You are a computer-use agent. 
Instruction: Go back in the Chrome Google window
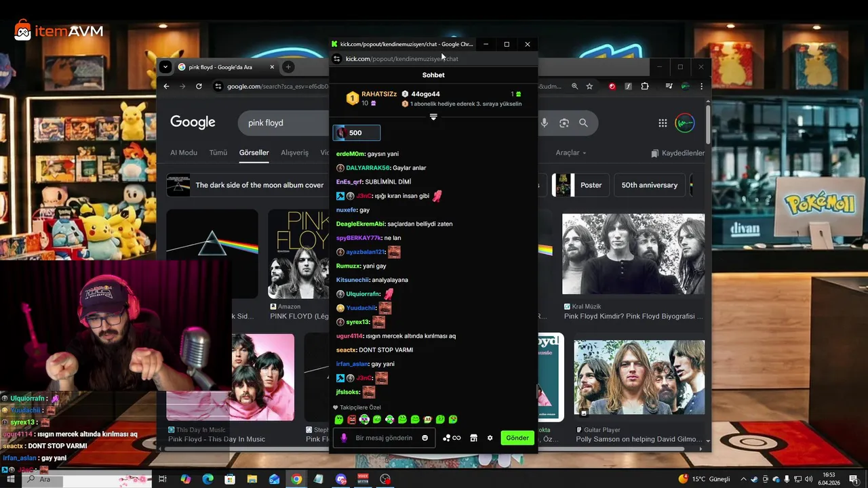point(166,86)
